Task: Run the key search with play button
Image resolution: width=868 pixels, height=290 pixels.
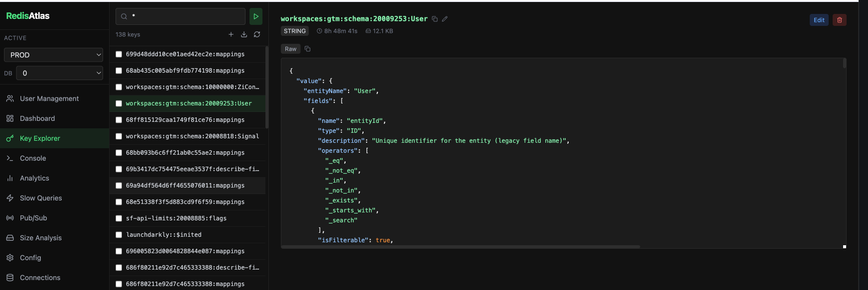Action: [256, 16]
